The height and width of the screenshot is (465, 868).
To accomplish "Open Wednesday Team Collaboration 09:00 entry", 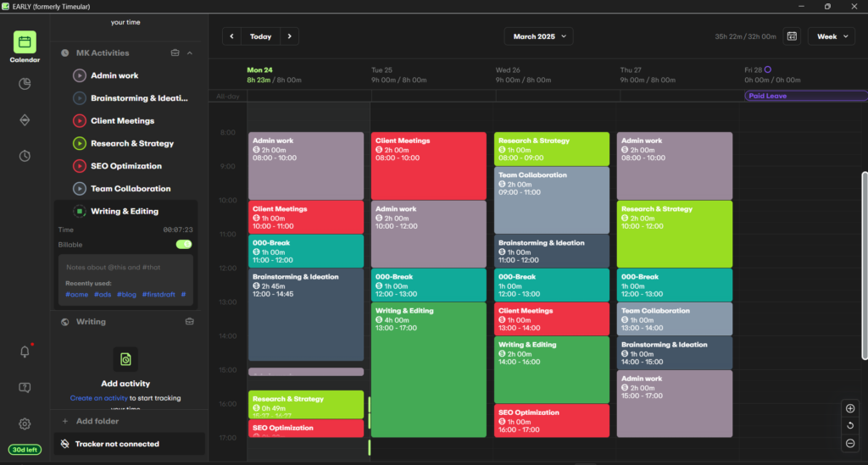I will click(552, 200).
